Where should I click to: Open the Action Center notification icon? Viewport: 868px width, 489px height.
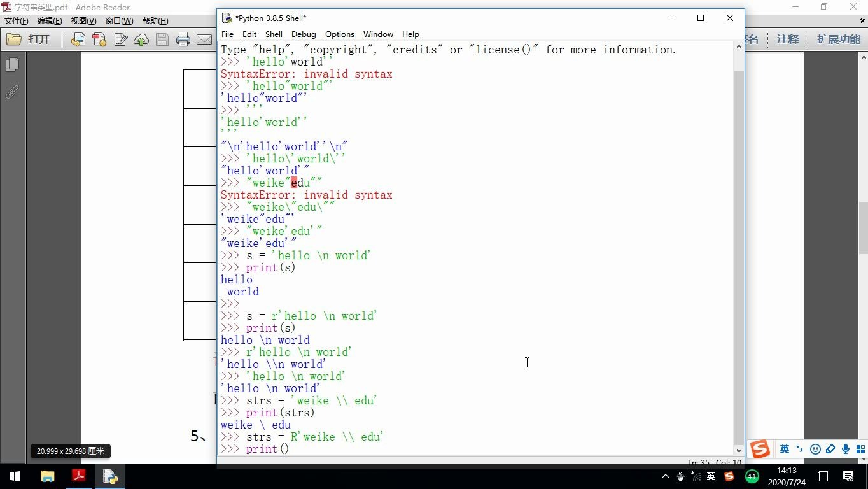click(x=848, y=476)
